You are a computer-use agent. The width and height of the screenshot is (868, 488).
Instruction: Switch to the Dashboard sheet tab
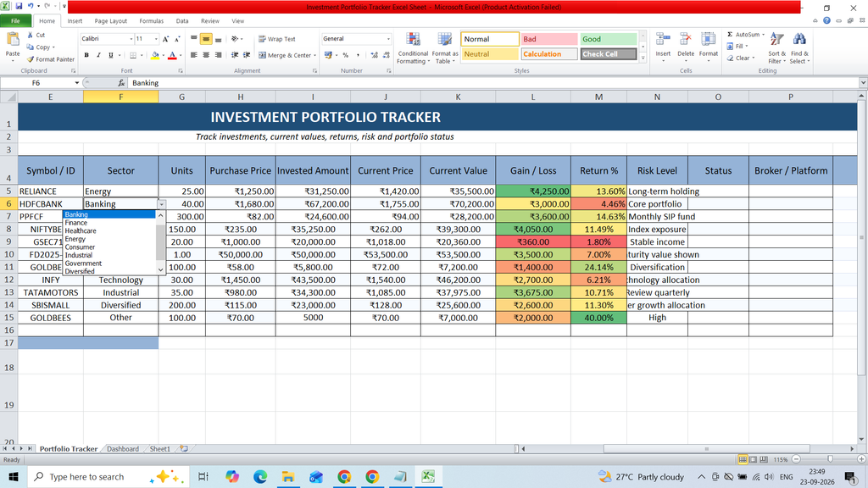(123, 449)
